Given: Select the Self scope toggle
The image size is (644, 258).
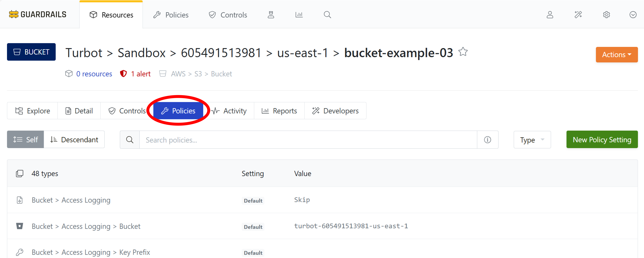Looking at the screenshot, I should (26, 139).
